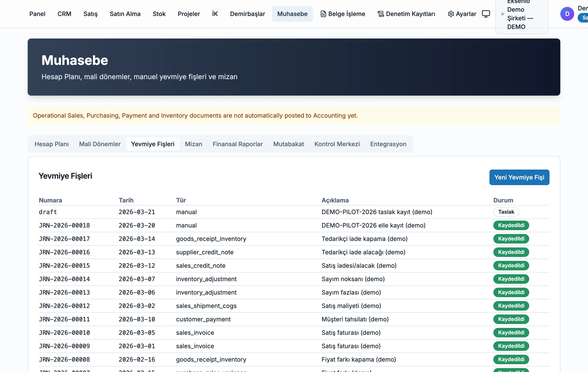Click the purple D user avatar
Screen dimensions: 588x372
click(x=567, y=14)
